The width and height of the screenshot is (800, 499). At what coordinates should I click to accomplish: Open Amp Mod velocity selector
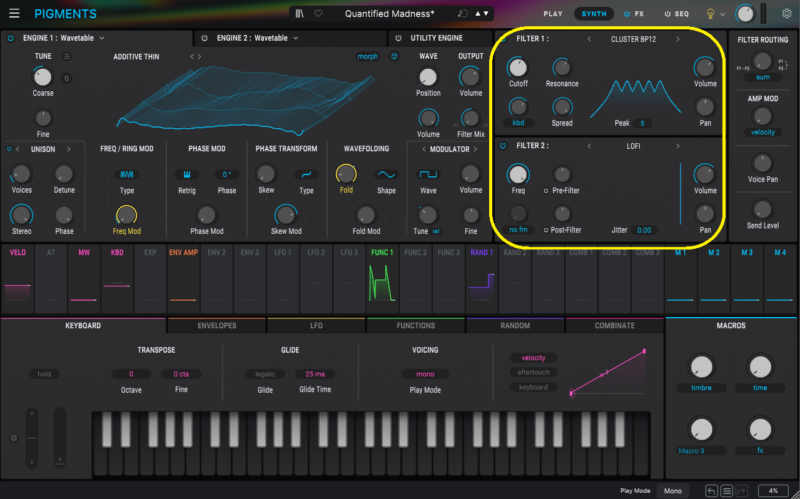pyautogui.click(x=763, y=132)
